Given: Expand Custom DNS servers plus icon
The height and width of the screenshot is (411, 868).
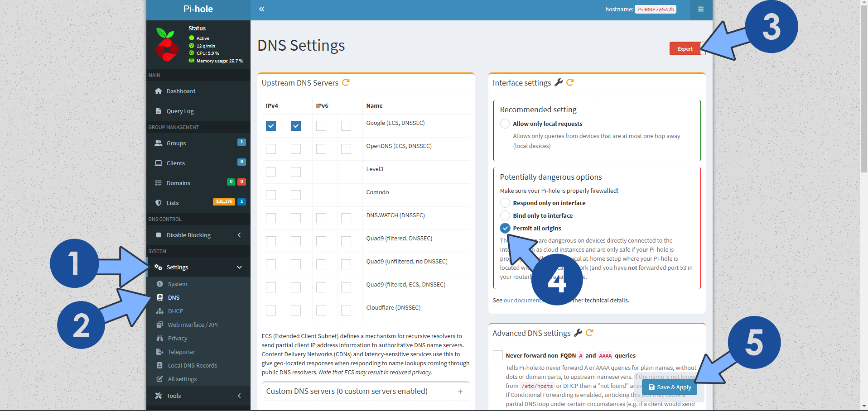Looking at the screenshot, I should [x=460, y=392].
